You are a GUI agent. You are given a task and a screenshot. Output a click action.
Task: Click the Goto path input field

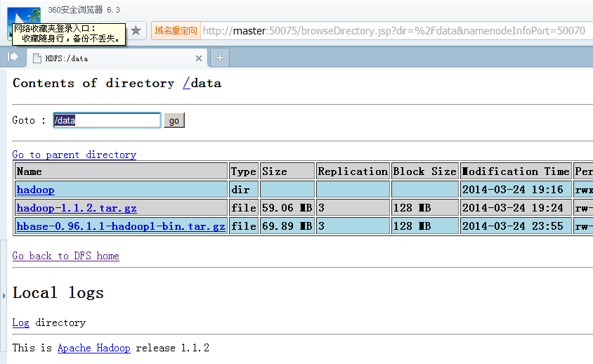(107, 120)
